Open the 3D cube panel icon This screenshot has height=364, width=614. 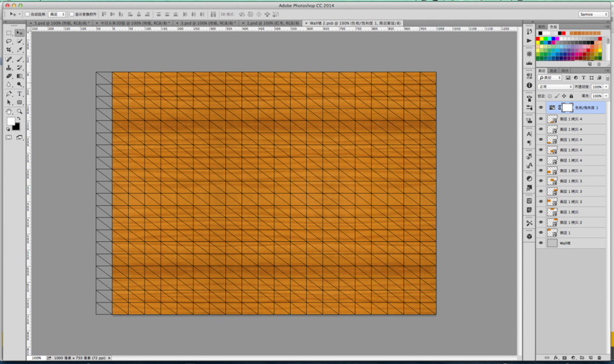click(529, 237)
